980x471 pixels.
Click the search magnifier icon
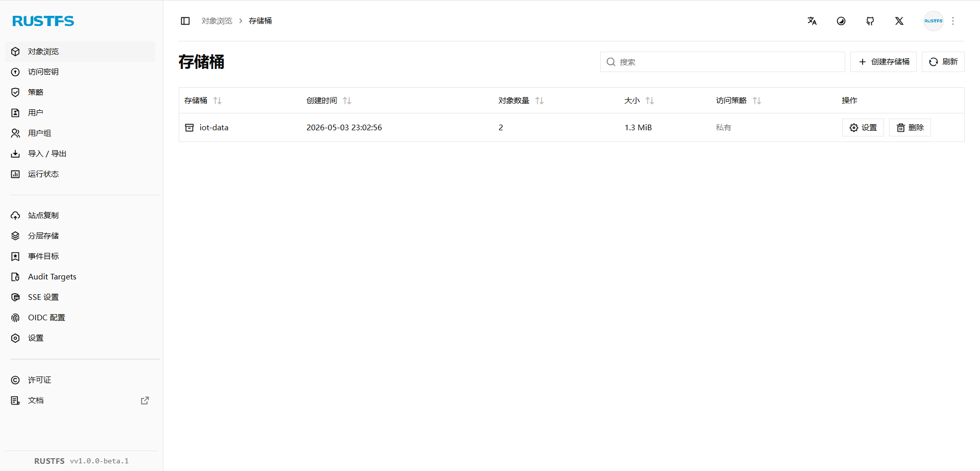[611, 62]
